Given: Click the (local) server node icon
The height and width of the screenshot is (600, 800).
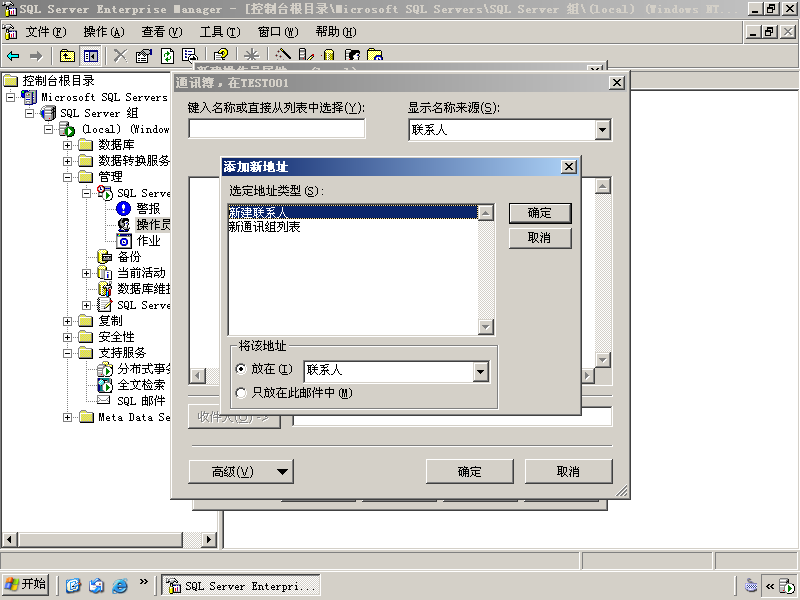Looking at the screenshot, I should 67,129.
